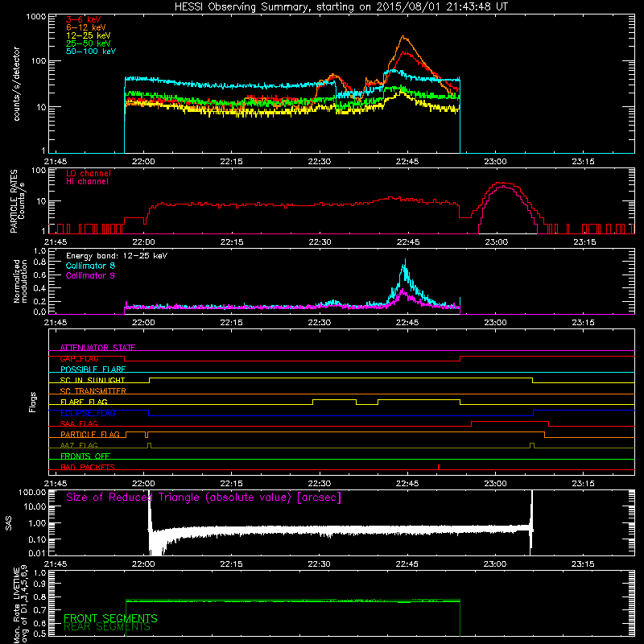The width and height of the screenshot is (644, 644).
Task: Click the orange 6-12 keV flare peak
Action: pos(403,37)
